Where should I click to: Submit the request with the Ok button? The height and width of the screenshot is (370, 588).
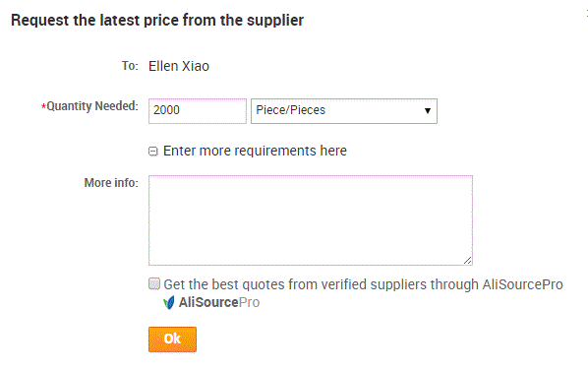click(x=172, y=339)
